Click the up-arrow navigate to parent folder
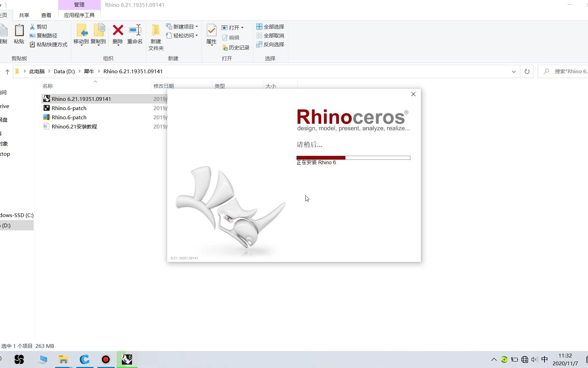Screen dimensions: 588x368 click(x=7, y=72)
